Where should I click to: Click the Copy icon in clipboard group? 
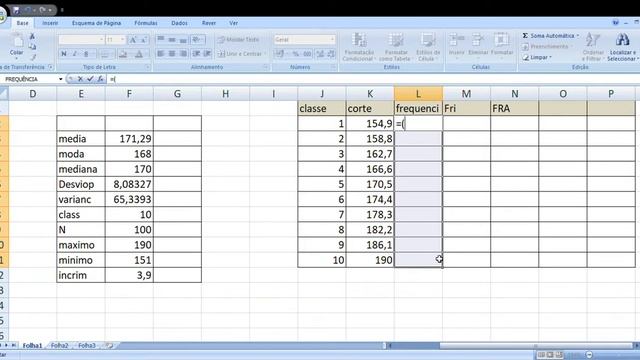(32, 47)
